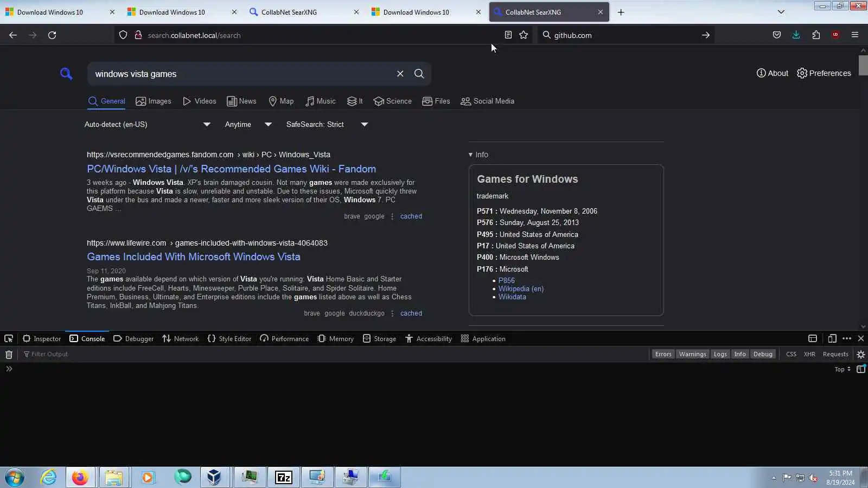Switch to Social Media search category
Viewport: 868px width, 488px height.
tap(488, 101)
